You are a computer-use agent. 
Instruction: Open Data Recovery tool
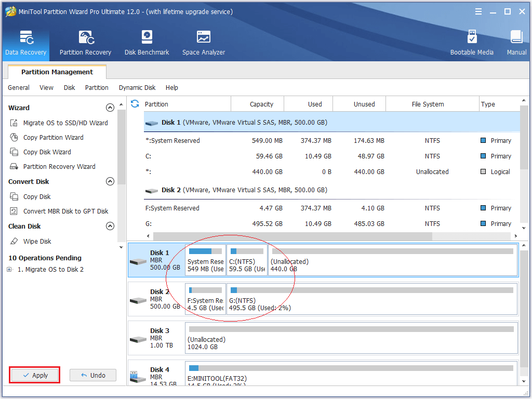26,43
